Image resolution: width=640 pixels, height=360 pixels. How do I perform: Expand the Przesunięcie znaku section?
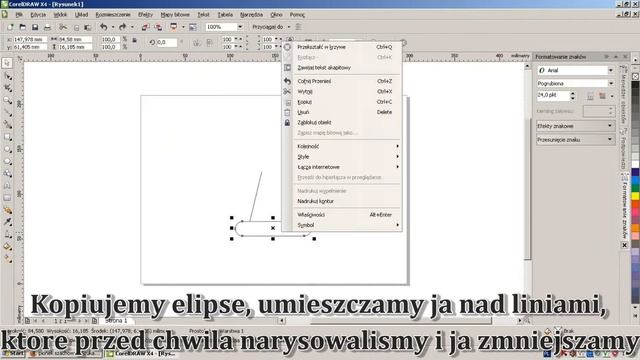coord(575,139)
